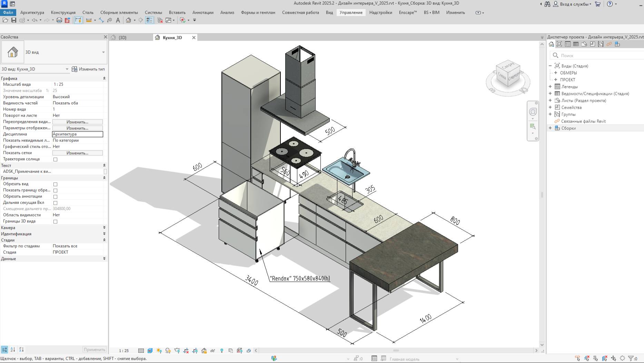Open the Управление ribbon tab
644x363 pixels.
351,12
